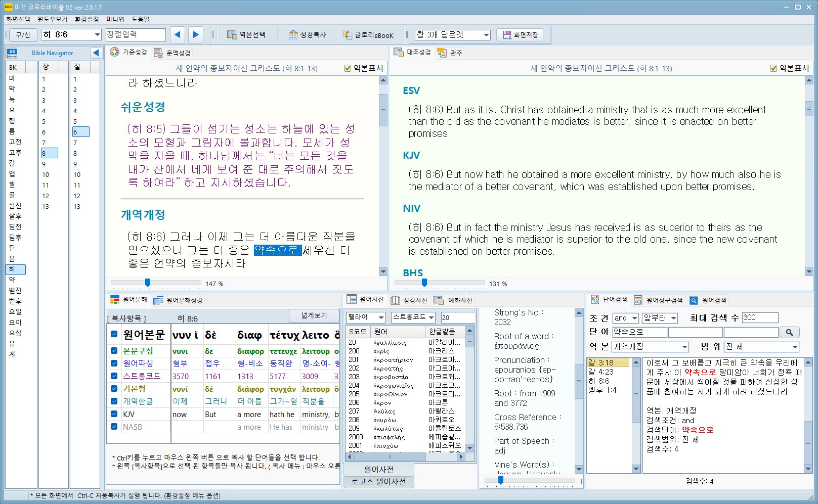Expand the 히 8:6 verse dropdown
The image size is (818, 504).
point(98,34)
